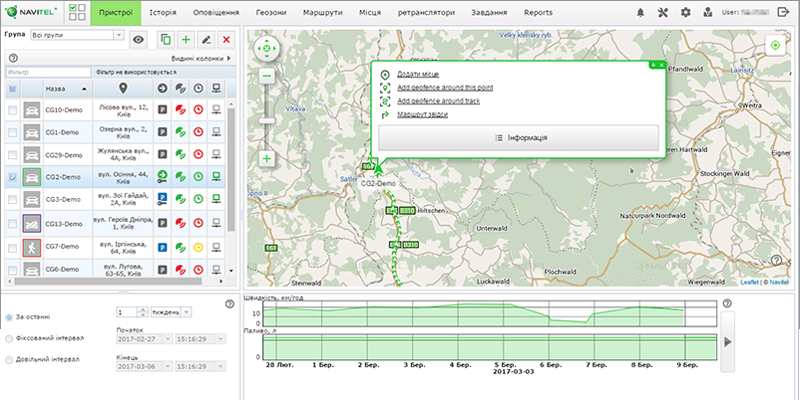Click the locate target icon on map

(774, 46)
